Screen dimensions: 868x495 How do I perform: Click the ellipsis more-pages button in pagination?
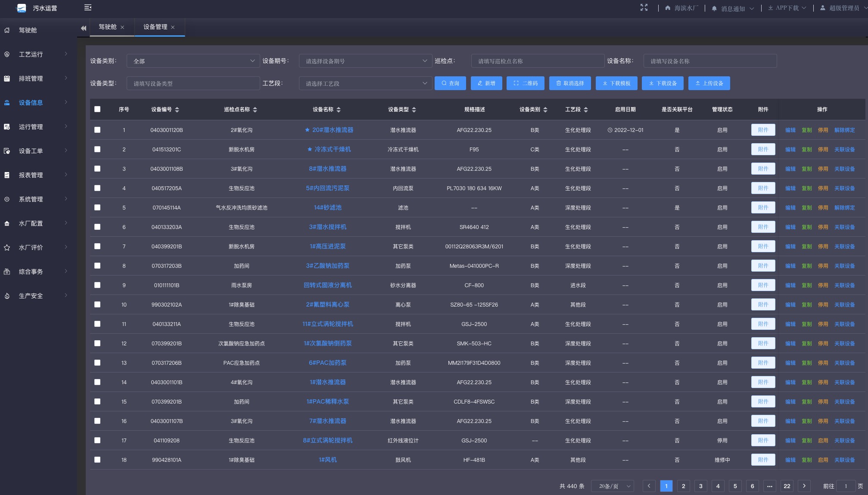tap(770, 486)
